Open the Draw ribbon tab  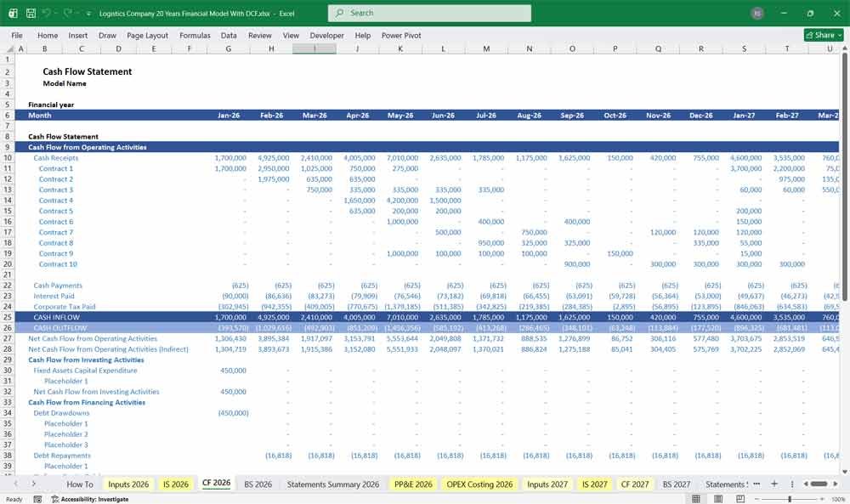(x=107, y=35)
